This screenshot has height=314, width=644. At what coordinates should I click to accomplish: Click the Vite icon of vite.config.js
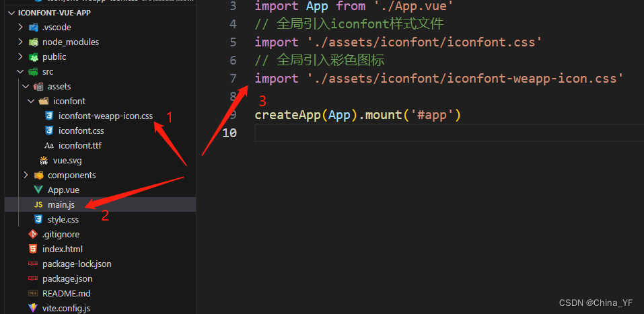(33, 308)
